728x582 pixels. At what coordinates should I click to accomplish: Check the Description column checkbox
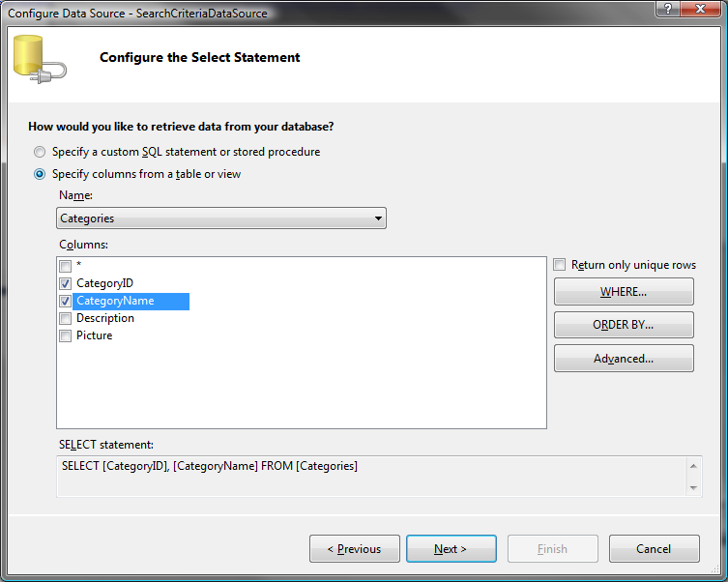pyautogui.click(x=65, y=318)
